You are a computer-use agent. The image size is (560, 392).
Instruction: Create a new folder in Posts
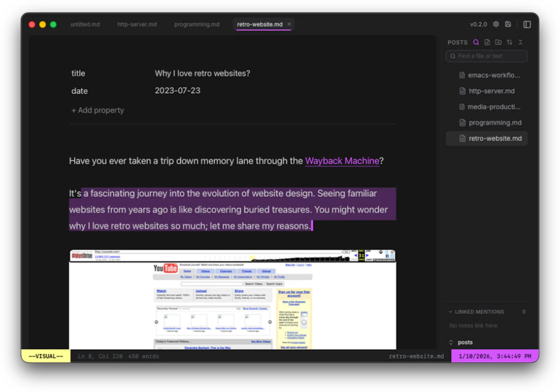pyautogui.click(x=498, y=42)
